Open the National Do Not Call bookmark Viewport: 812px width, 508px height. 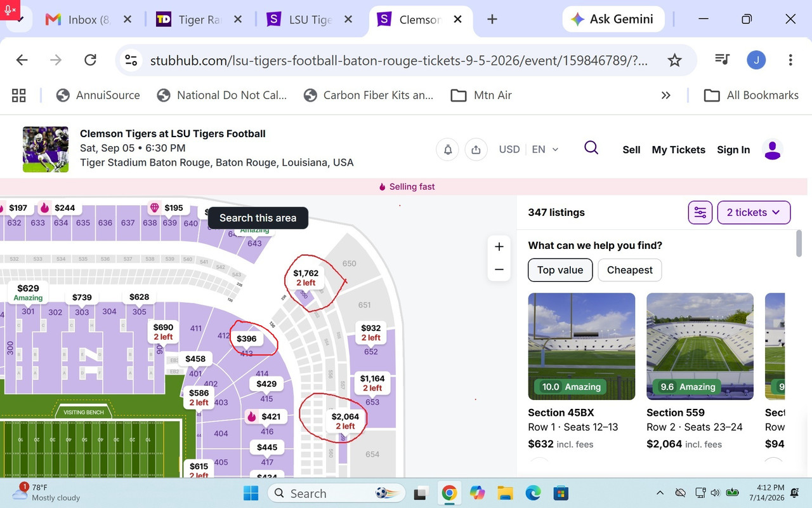tap(222, 95)
